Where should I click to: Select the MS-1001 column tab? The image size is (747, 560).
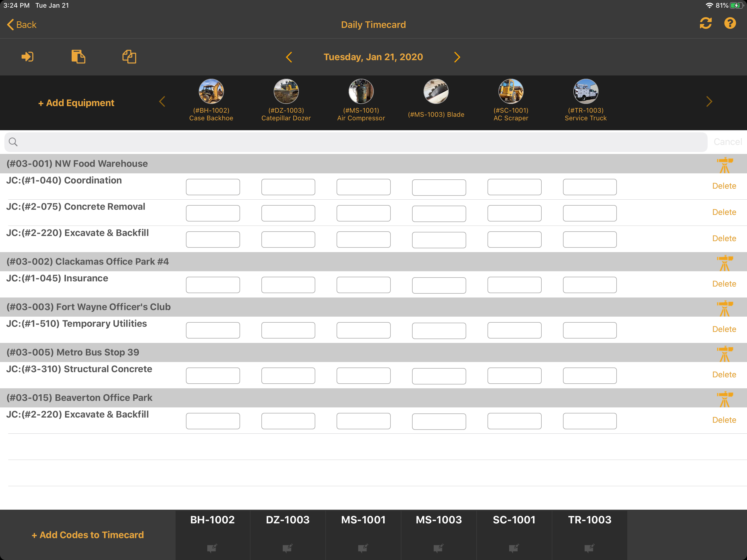coord(363,520)
